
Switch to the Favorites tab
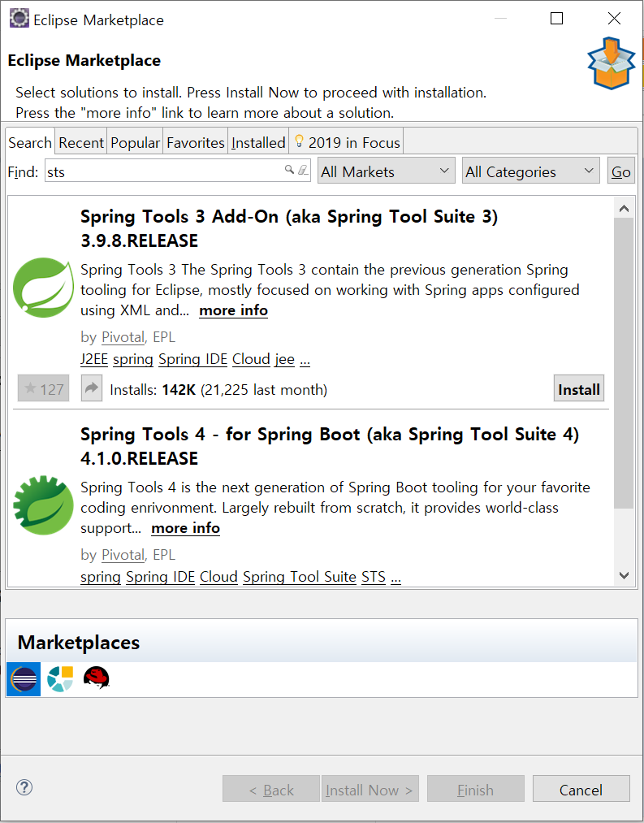195,142
